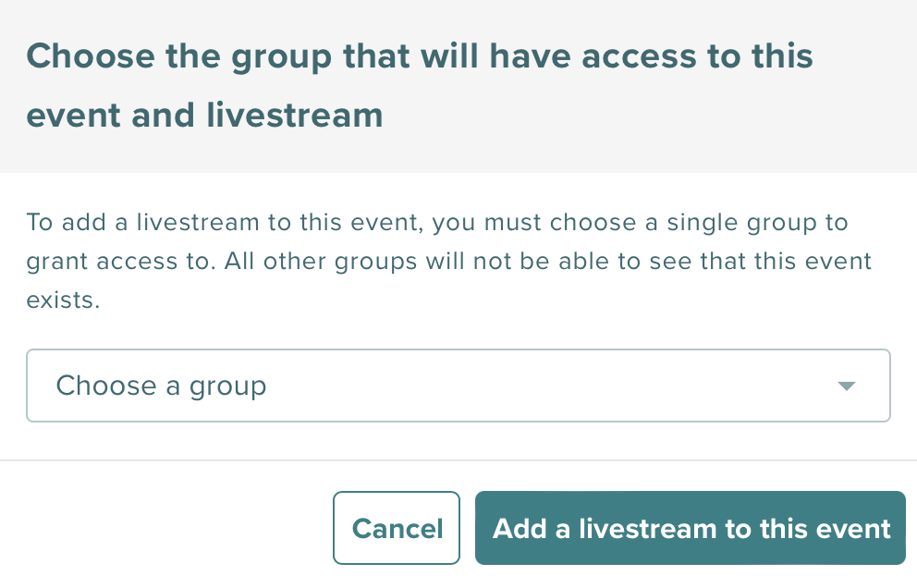
Task: Click the dialog heading text
Action: [x=421, y=85]
